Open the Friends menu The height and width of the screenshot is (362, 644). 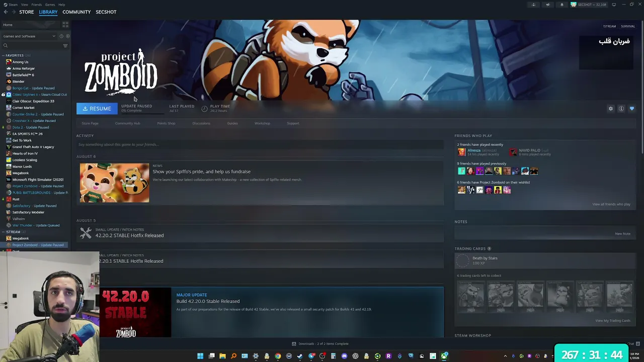tap(37, 5)
